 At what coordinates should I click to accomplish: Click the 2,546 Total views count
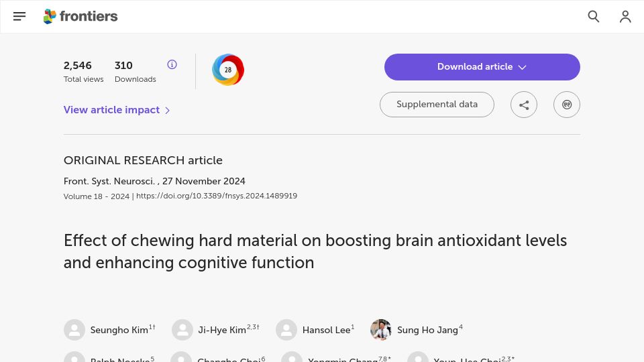coord(78,66)
